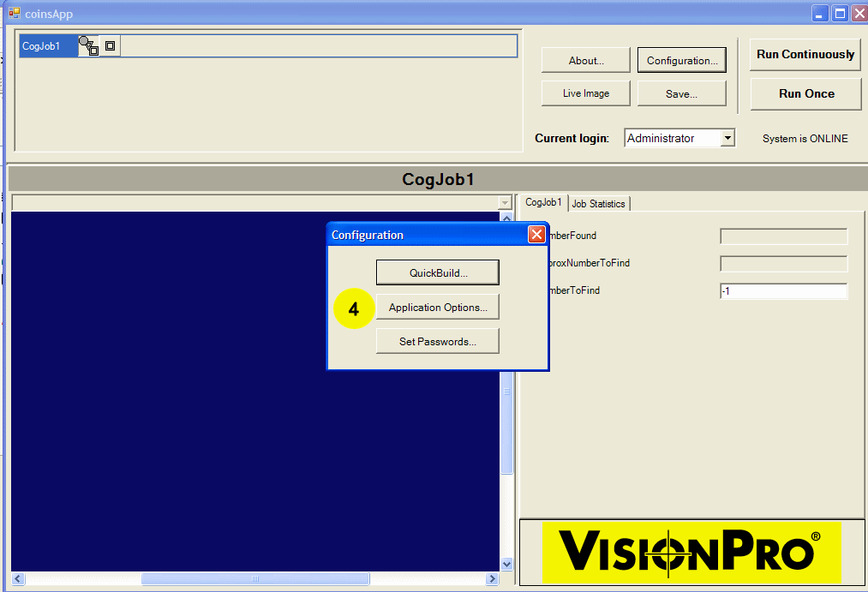Switch to the Job Statistics tab
The image size is (868, 592).
599,204
